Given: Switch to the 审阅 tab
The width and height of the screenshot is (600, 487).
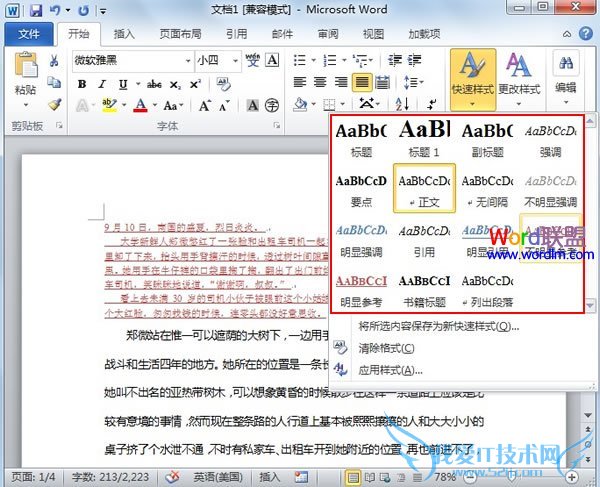Looking at the screenshot, I should (328, 34).
